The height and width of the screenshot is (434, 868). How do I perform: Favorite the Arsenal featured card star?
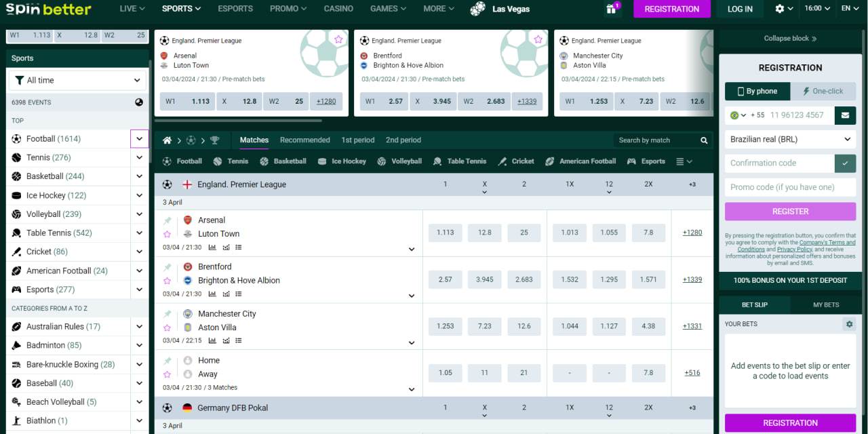(338, 39)
